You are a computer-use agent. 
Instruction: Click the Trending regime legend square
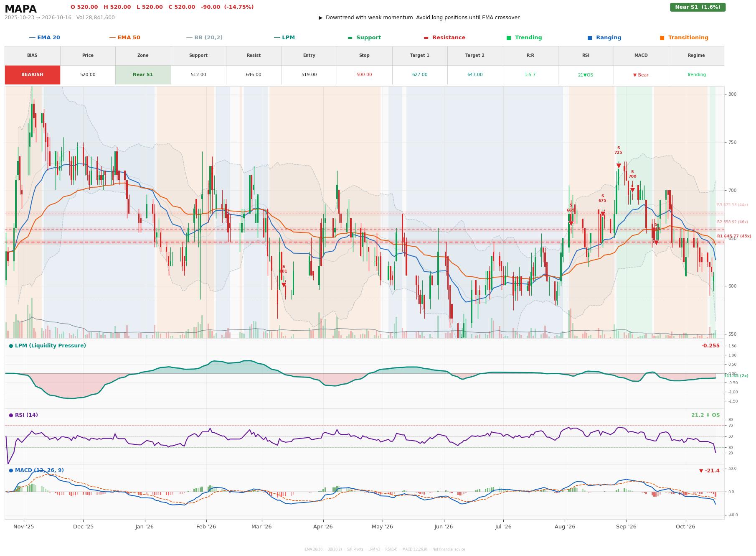point(509,38)
